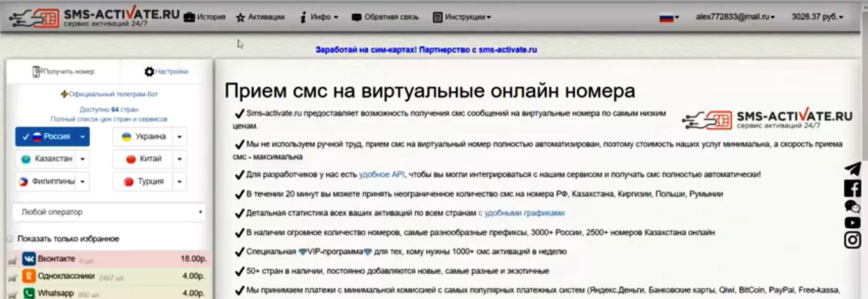Expand the Украина dropdown arrow
The height and width of the screenshot is (299, 868).
(x=180, y=136)
